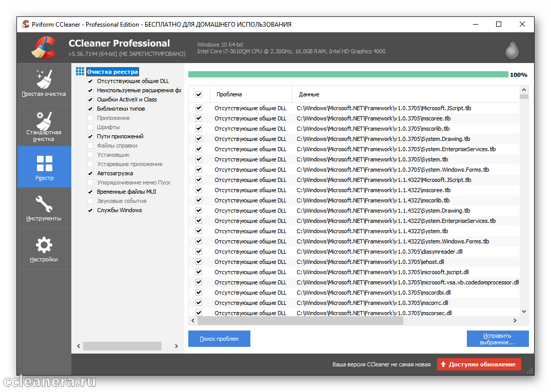Toggle Ошибки ActiveX и Class checkbox
The width and height of the screenshot is (551, 392).
(x=90, y=100)
